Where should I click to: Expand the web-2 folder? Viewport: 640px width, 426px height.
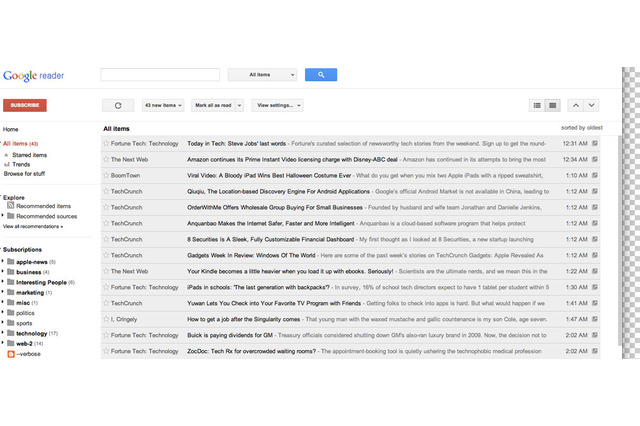click(x=2, y=343)
